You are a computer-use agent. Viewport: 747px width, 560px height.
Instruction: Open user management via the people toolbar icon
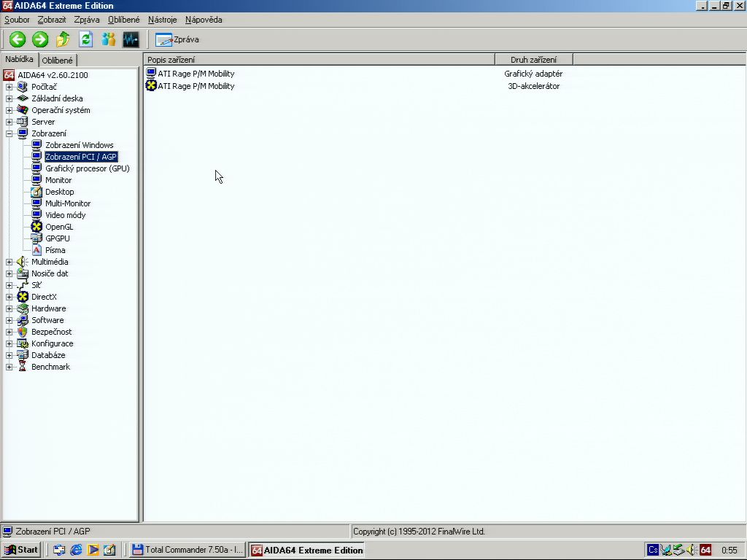(108, 39)
